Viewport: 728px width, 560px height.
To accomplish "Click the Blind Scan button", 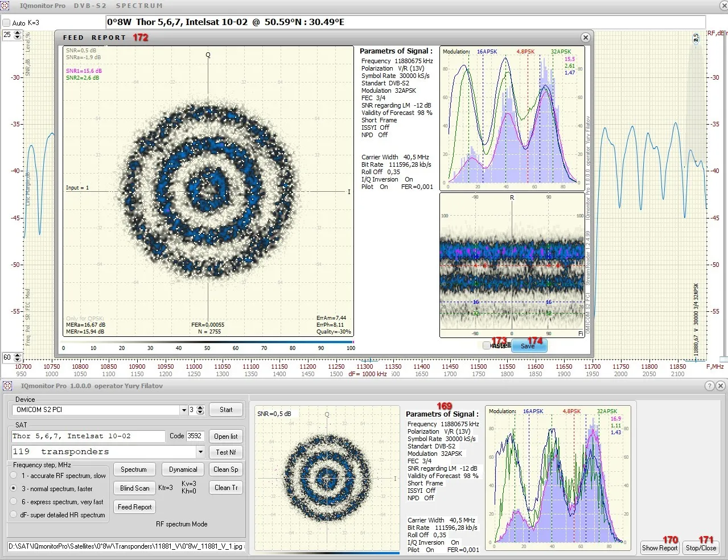I will (x=135, y=488).
